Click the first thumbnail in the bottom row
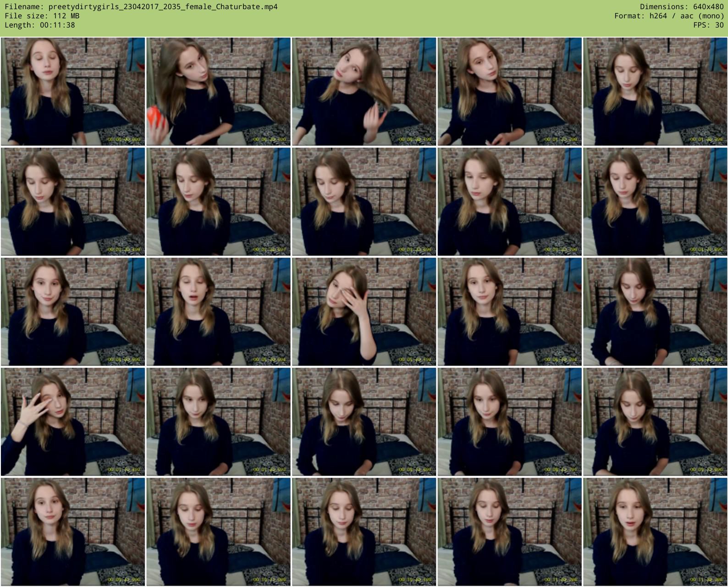728x587 pixels. click(x=73, y=532)
